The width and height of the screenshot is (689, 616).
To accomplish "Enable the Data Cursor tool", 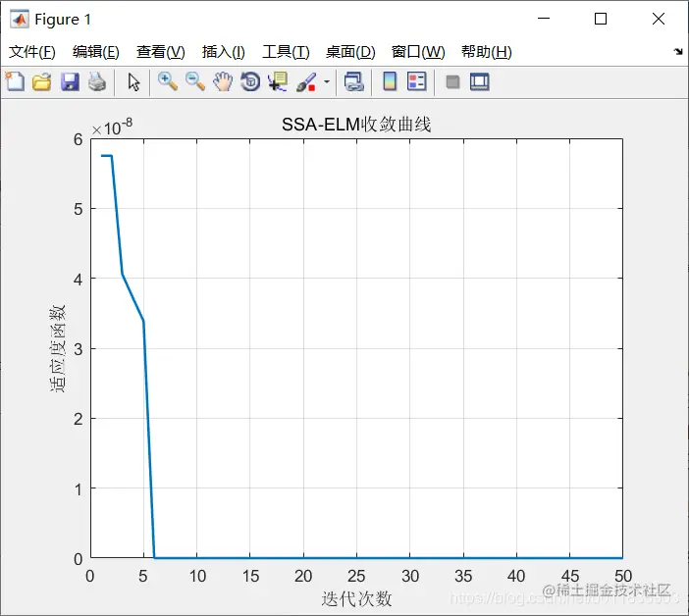I will point(278,82).
